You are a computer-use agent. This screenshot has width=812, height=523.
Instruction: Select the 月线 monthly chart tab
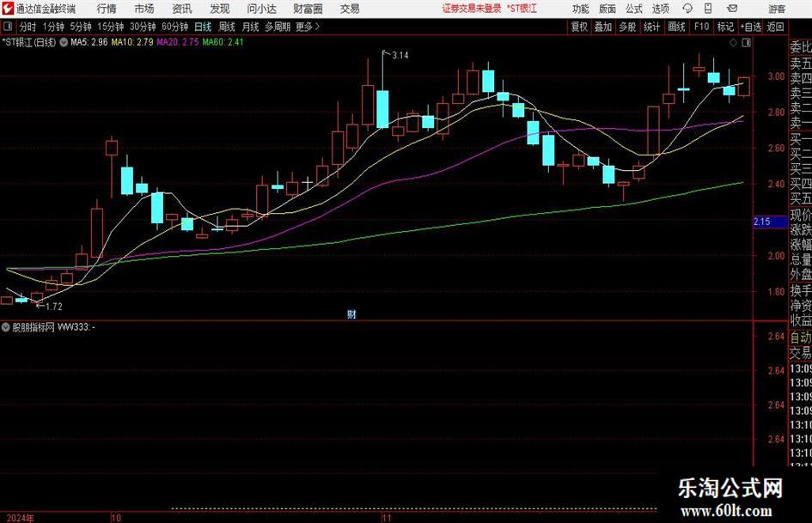tap(250, 27)
